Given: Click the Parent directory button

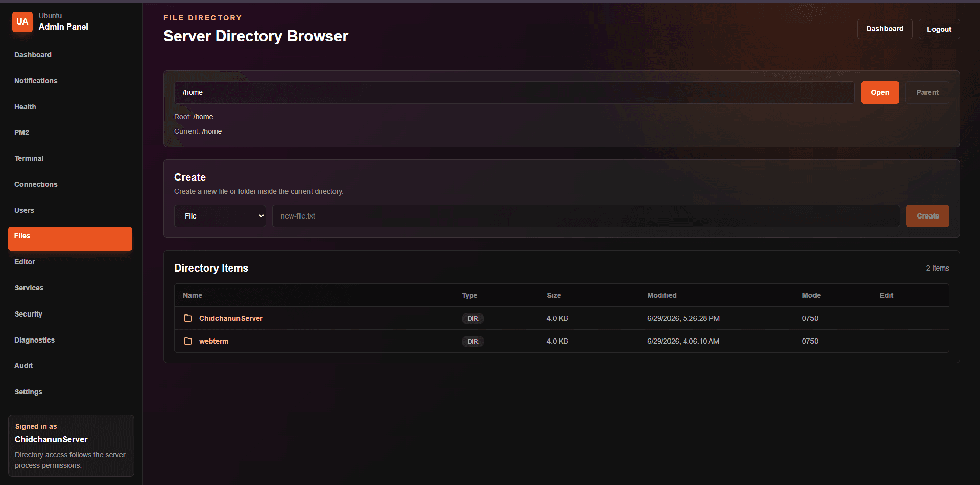Looking at the screenshot, I should coord(927,92).
